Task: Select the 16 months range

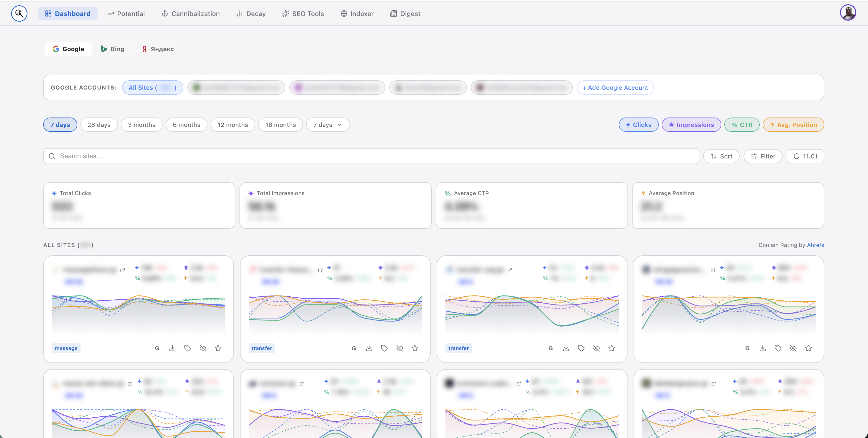Action: point(281,125)
